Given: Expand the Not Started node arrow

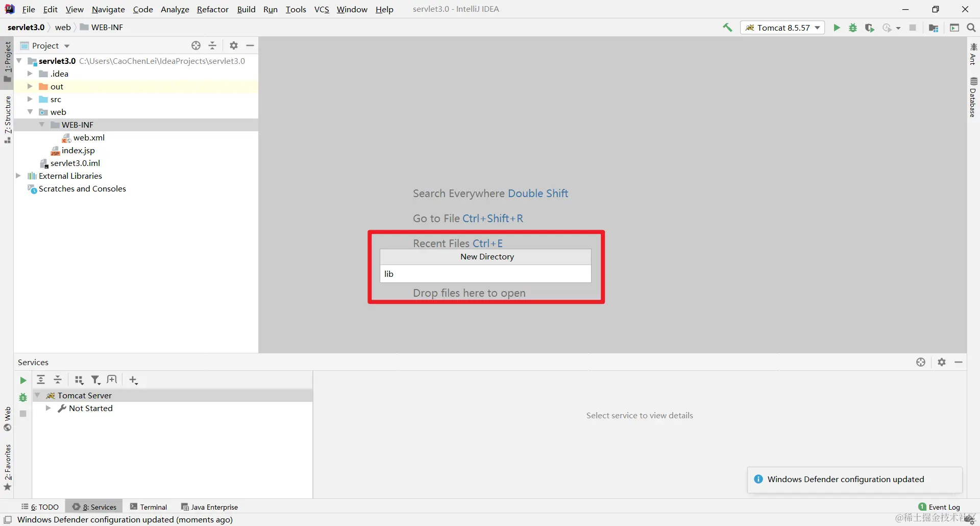Looking at the screenshot, I should 48,408.
